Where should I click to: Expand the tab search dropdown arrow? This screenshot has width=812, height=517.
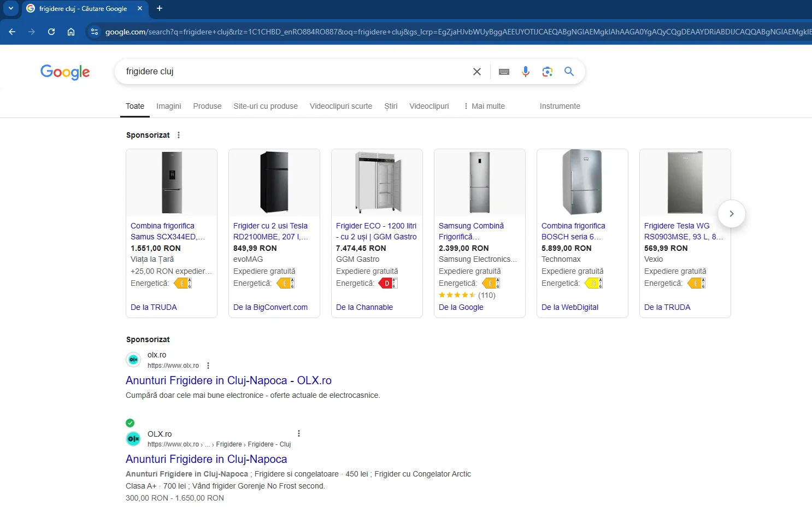tap(10, 8)
